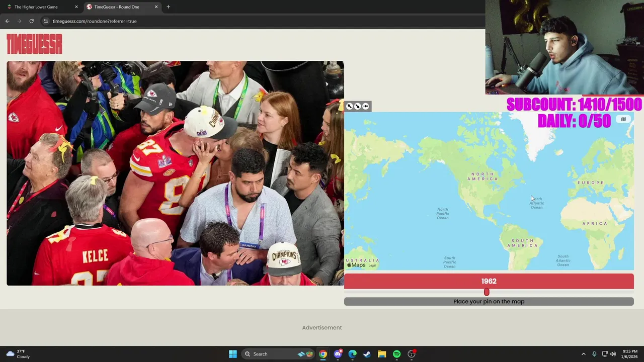The image size is (644, 362).
Task: Show hidden system tray icons
Action: click(x=584, y=354)
